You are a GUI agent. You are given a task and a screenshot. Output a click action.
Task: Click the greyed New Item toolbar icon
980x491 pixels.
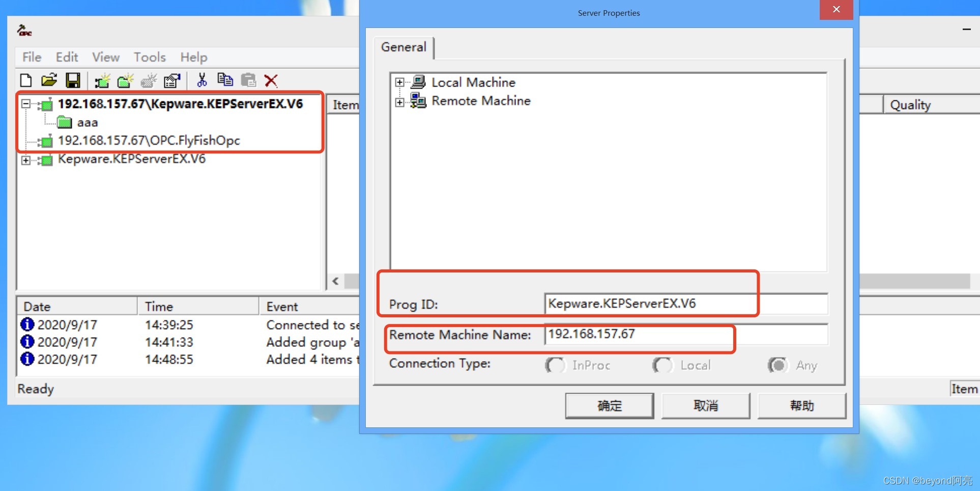click(149, 80)
